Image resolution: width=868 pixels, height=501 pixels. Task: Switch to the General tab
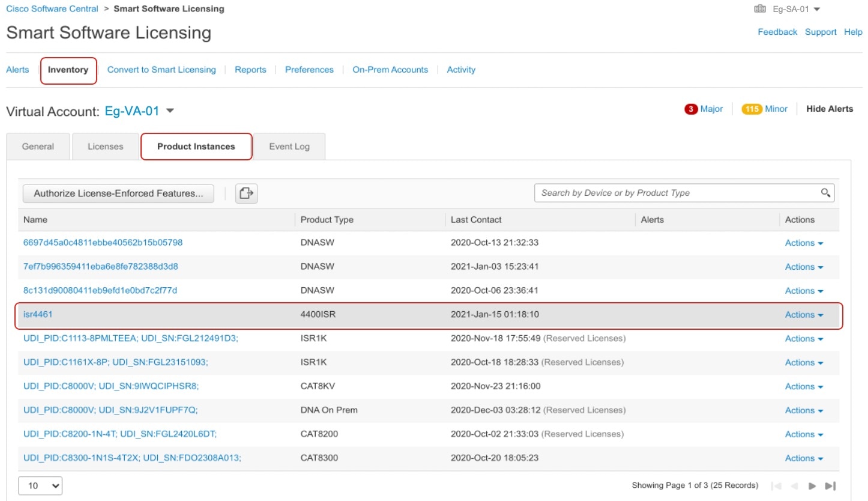click(x=38, y=147)
